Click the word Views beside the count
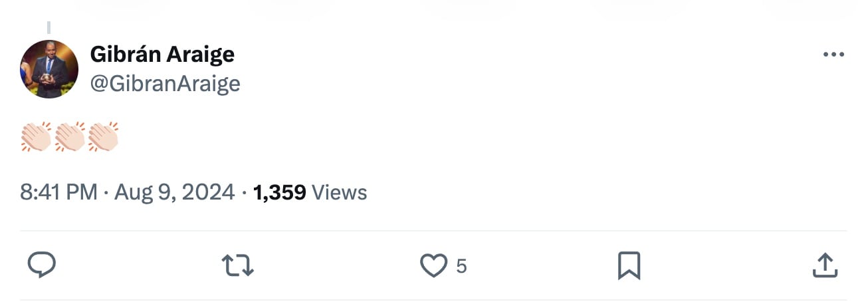Screen dimensions: 868x302 (x=339, y=193)
